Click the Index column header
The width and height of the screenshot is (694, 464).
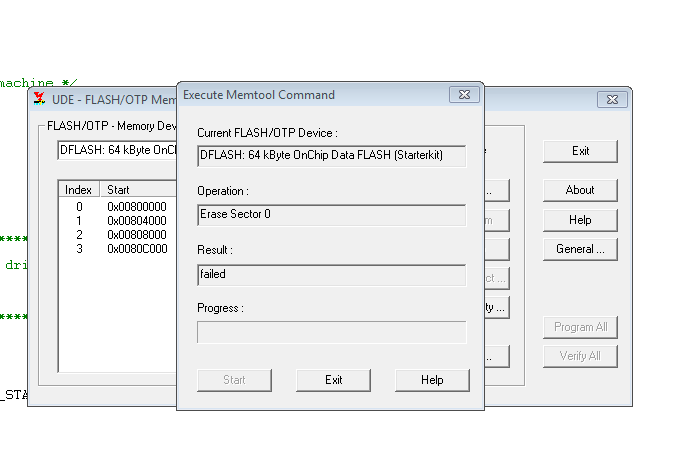coord(79,190)
